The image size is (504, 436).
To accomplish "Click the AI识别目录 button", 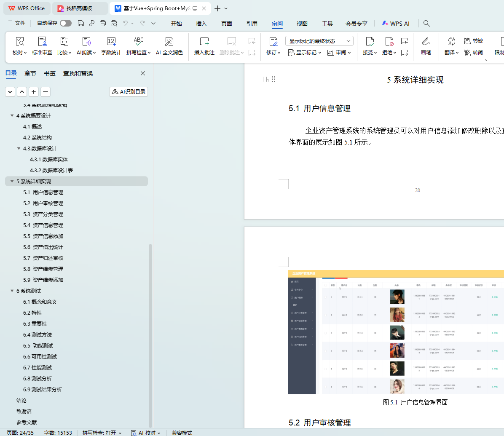I will coord(129,92).
